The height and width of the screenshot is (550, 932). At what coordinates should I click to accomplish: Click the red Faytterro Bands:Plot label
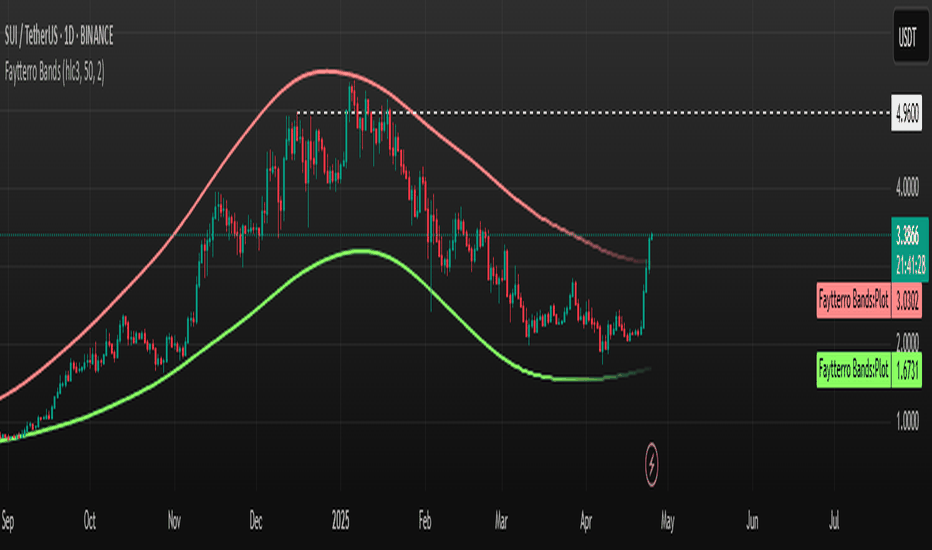coord(854,300)
